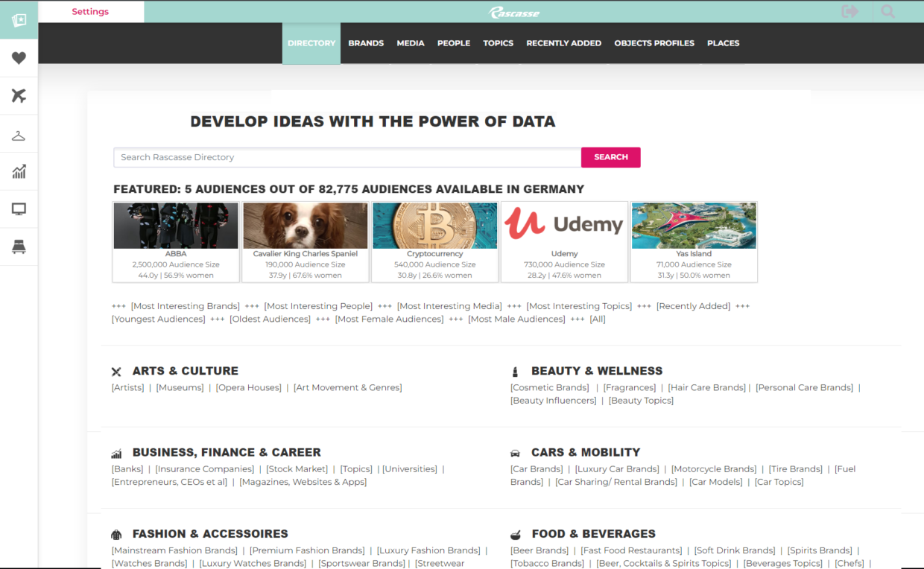
Task: Open the Beauty Influencers link
Action: tap(554, 401)
